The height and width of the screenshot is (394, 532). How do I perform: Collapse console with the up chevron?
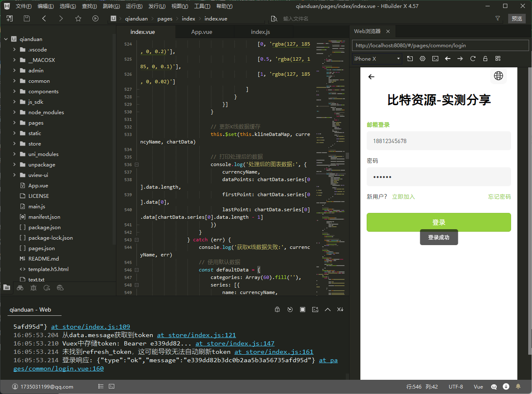pos(328,310)
